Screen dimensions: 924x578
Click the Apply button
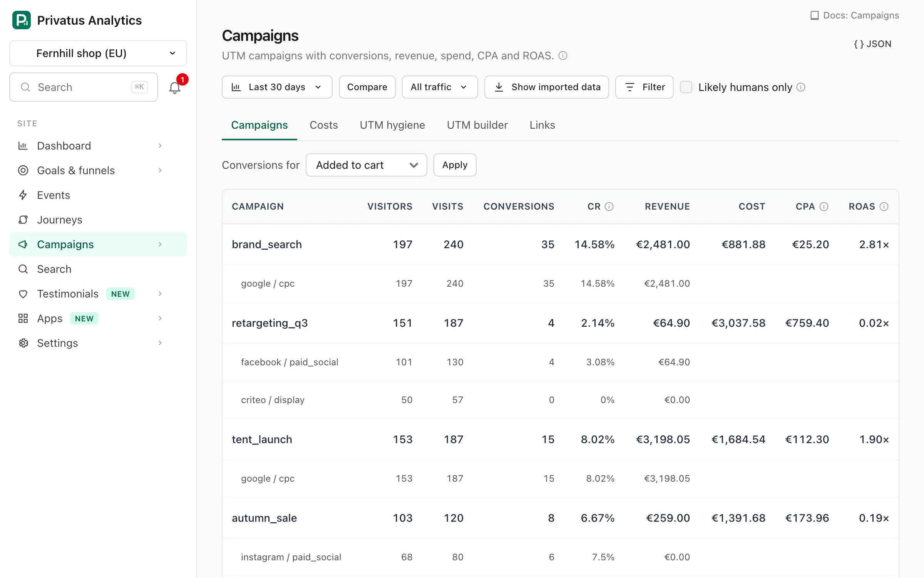pos(455,165)
